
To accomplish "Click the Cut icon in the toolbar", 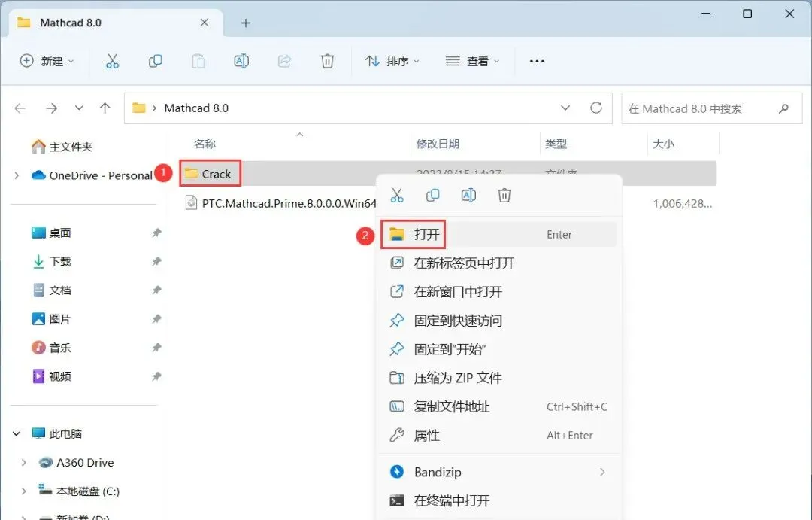I will pos(112,61).
